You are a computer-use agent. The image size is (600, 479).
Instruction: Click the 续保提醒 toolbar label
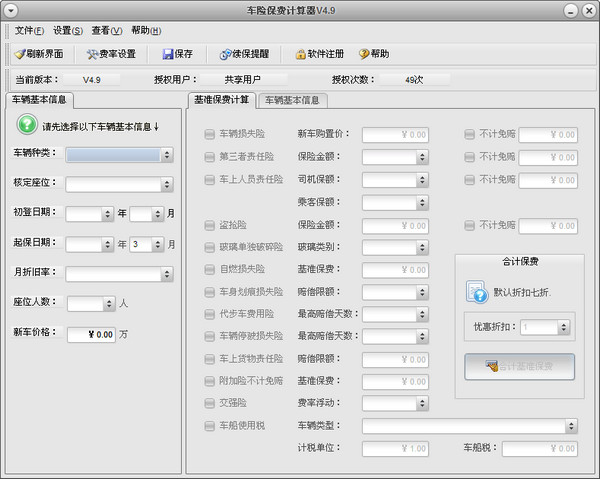point(251,54)
